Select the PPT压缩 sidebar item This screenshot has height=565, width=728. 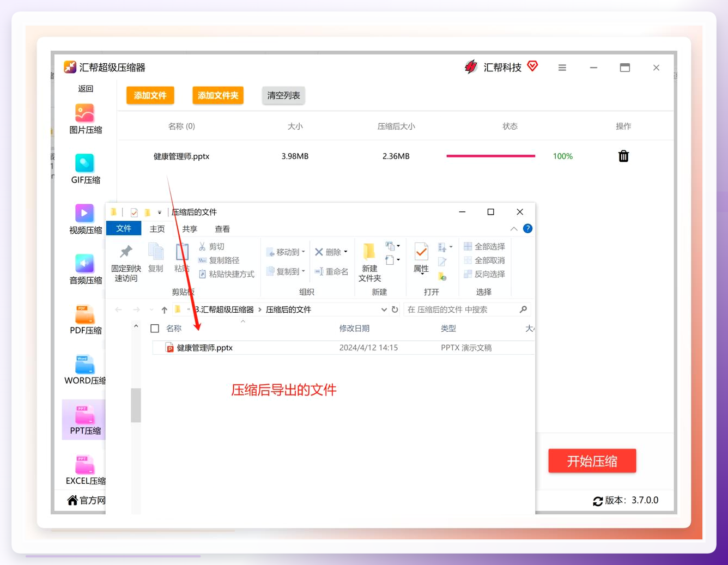(x=84, y=420)
